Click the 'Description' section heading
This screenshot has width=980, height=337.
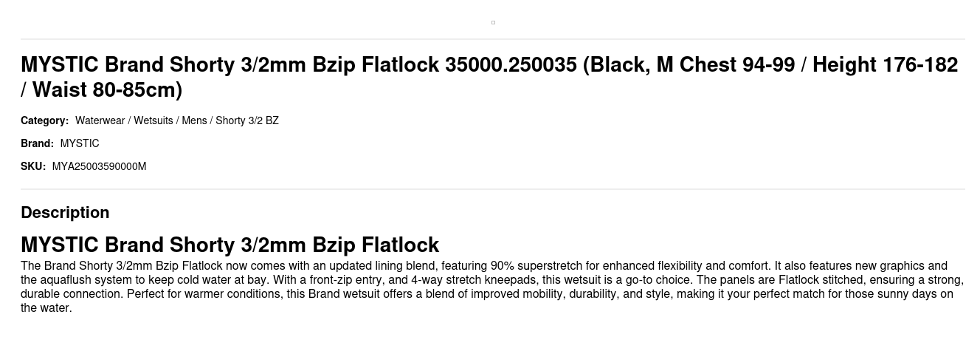tap(65, 213)
